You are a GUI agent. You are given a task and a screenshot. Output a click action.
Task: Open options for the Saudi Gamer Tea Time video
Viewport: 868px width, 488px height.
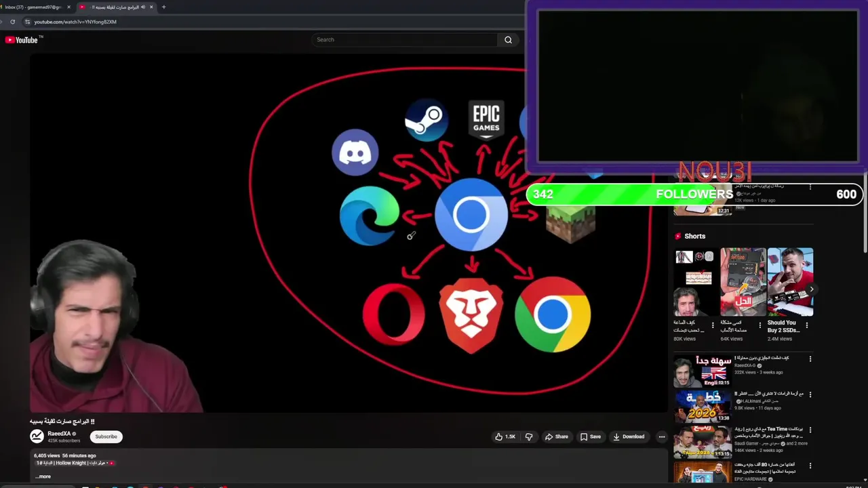810,430
